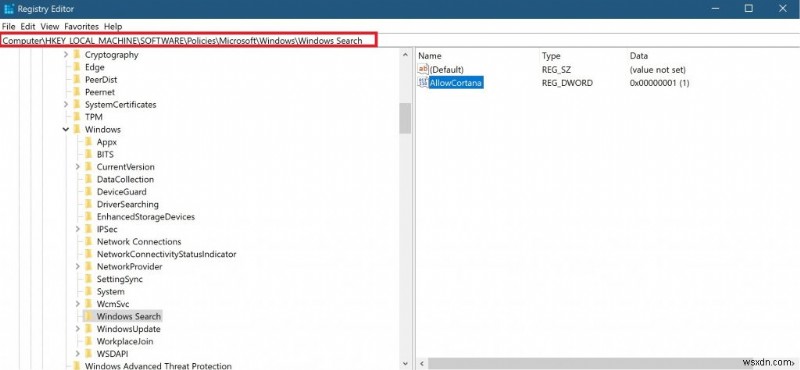
Task: Click the NetworkProvider folder icon
Action: (x=89, y=266)
